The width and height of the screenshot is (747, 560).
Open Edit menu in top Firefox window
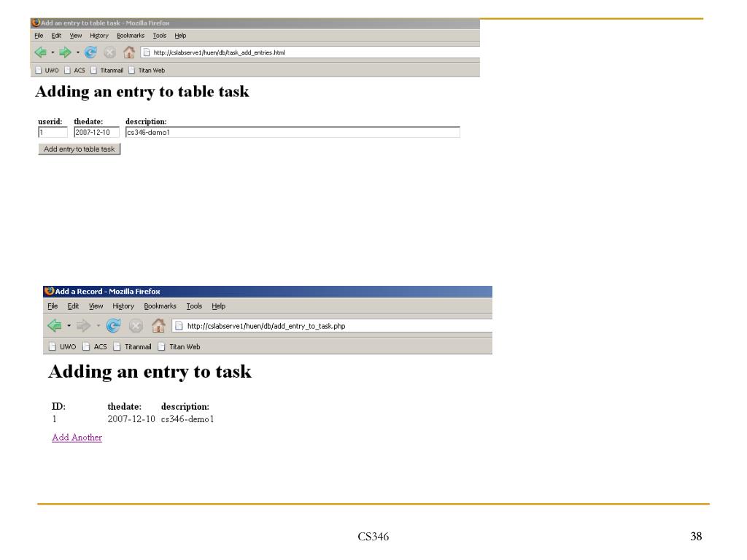56,36
